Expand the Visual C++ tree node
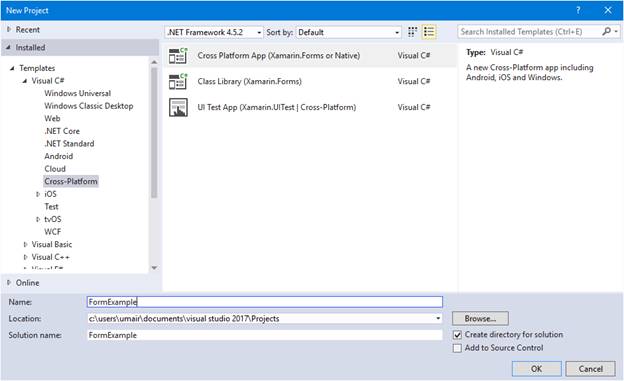The width and height of the screenshot is (624, 381). click(x=25, y=257)
